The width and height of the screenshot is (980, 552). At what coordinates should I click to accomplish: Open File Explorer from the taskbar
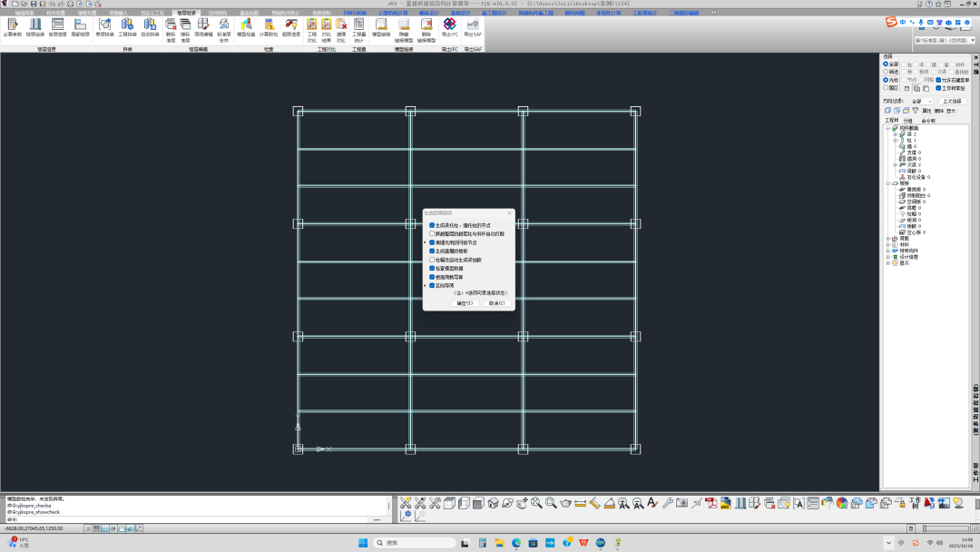point(499,543)
